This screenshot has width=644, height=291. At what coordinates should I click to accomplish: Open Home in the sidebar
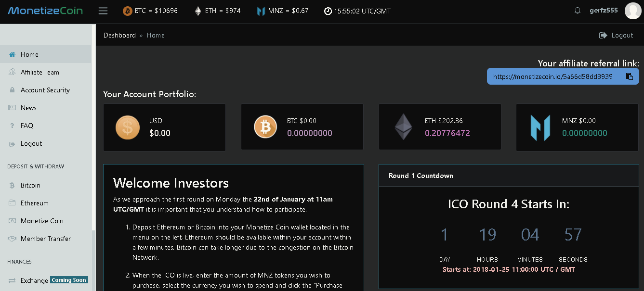[x=45, y=54]
